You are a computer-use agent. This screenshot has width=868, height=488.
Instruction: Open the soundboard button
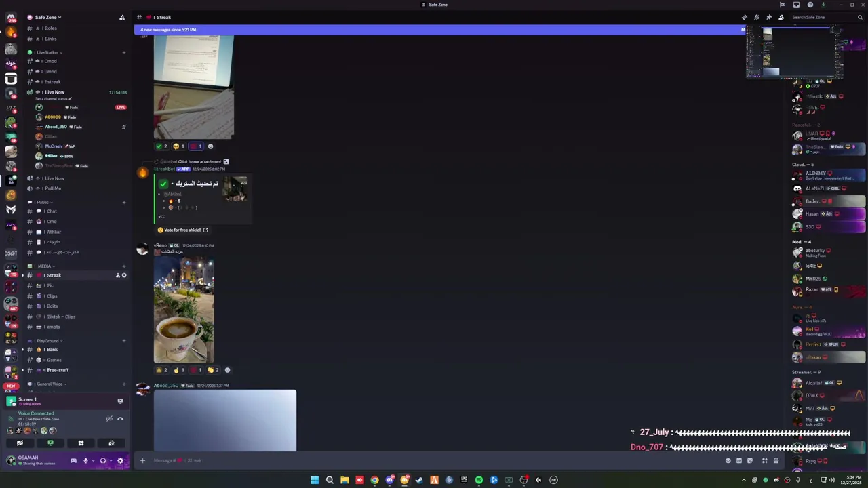111,443
